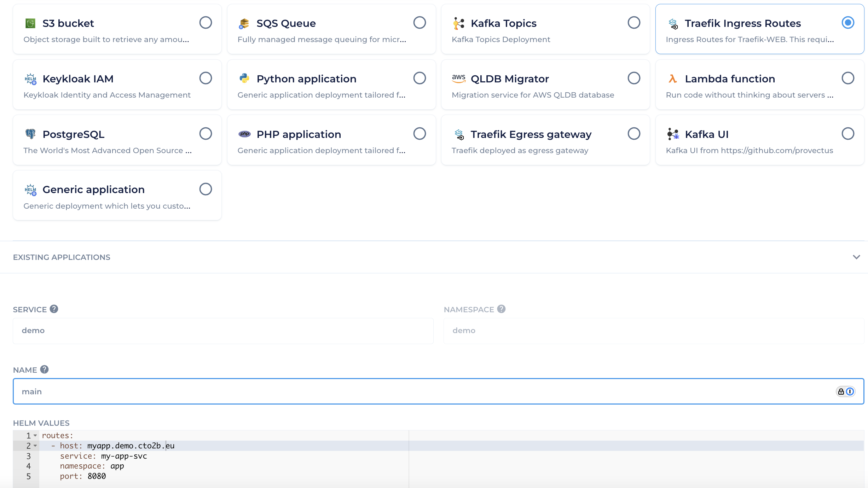Click the Python application logo icon
This screenshot has height=488, width=868.
tap(244, 78)
